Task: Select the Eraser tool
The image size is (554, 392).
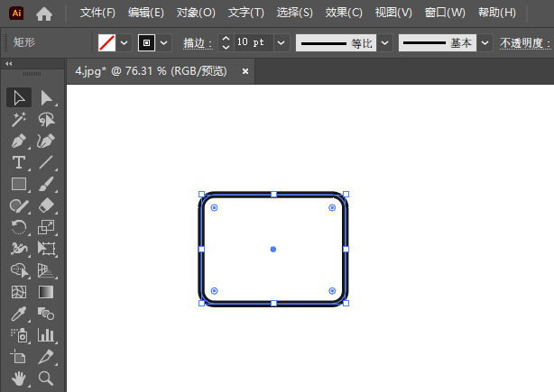Action: 46,205
